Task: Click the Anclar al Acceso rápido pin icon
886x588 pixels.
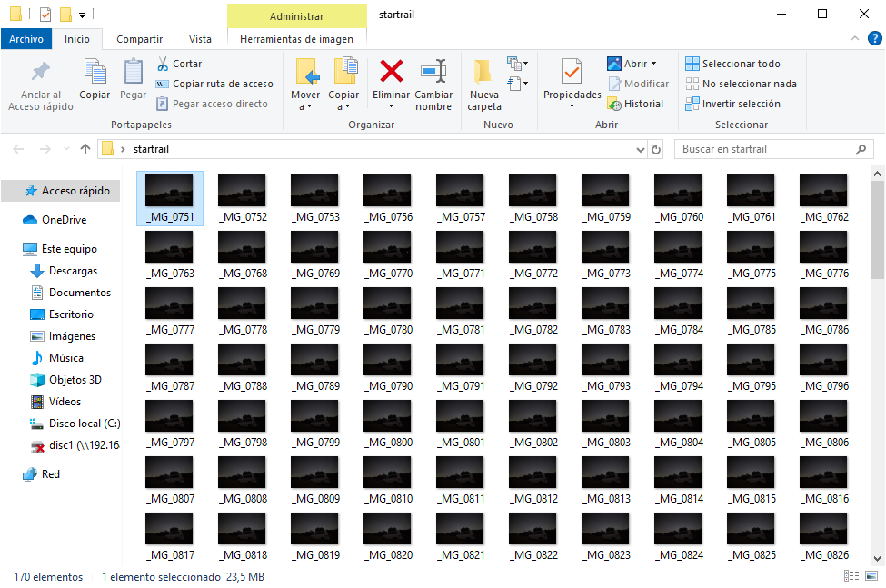Action: [40, 72]
